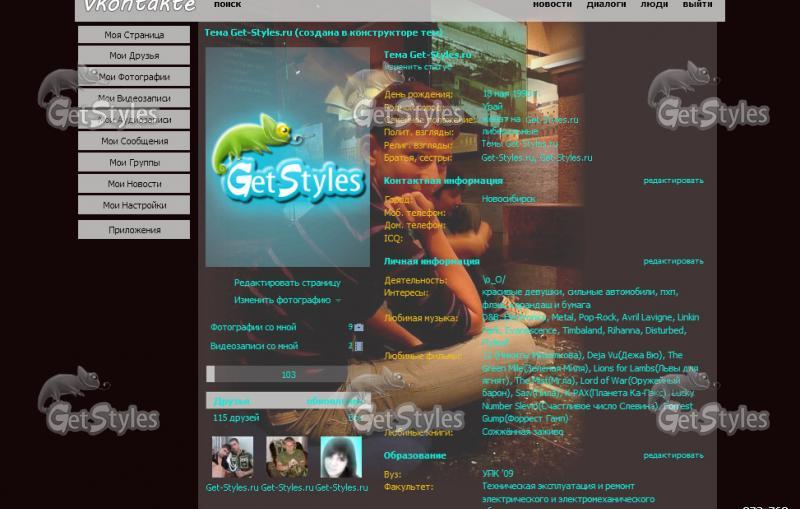Click редактировать next to Контактная информация
This screenshot has width=800, height=509.
point(673,181)
